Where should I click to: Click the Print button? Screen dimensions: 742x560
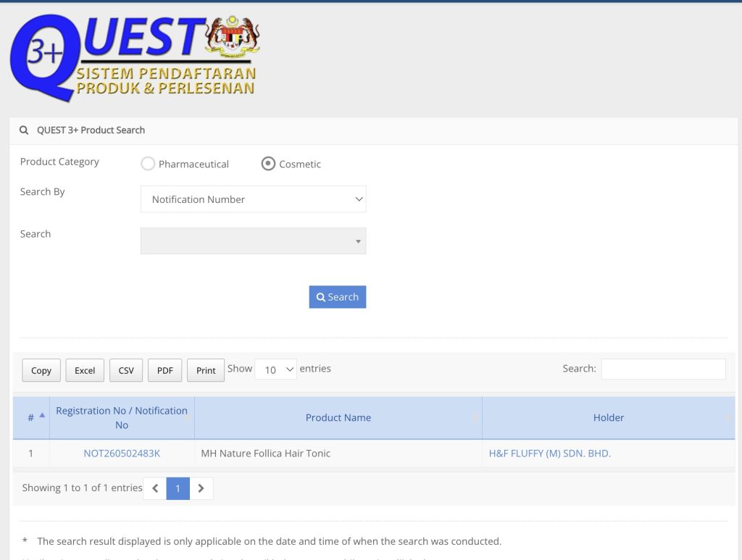pos(206,370)
